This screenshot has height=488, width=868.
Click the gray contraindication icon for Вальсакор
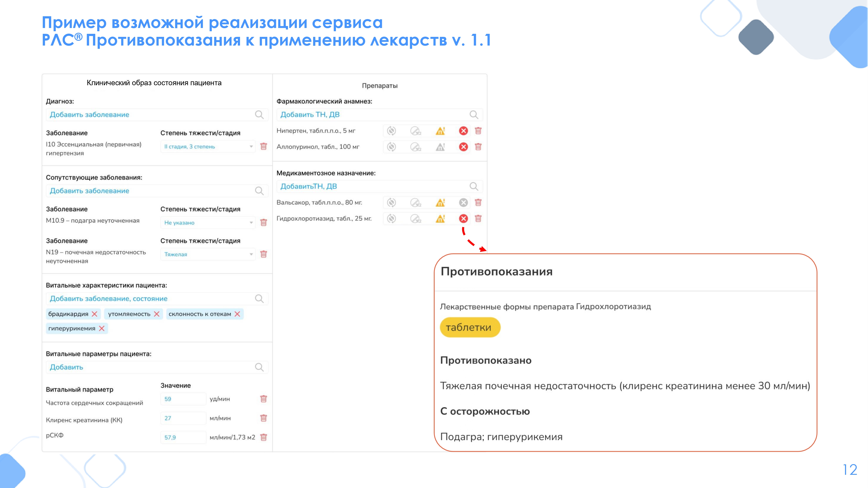[463, 202]
